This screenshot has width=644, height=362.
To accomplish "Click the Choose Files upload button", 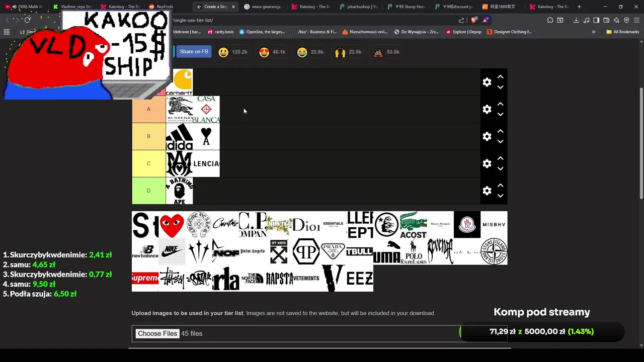I will click(x=157, y=333).
